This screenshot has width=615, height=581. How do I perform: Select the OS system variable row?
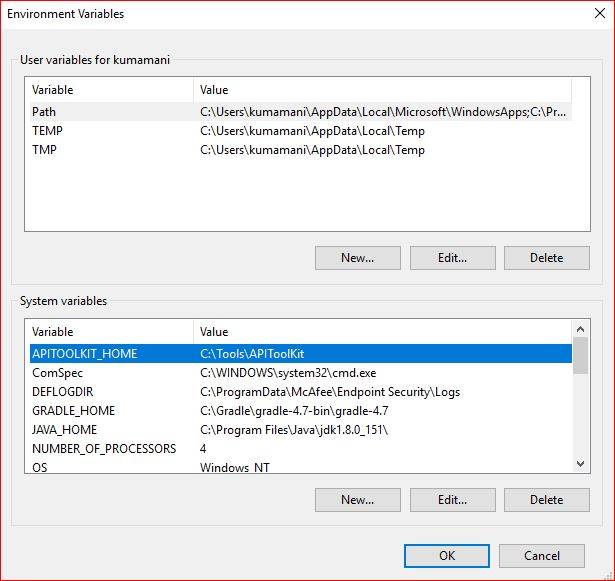pos(300,466)
